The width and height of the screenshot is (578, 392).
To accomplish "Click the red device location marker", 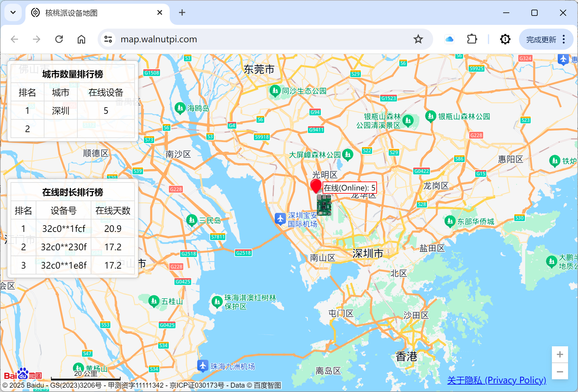I will coord(316,186).
